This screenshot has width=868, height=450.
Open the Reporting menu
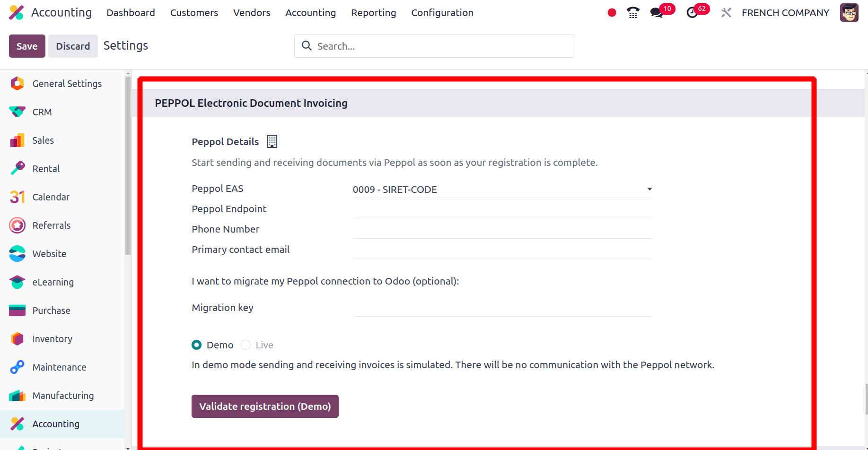pyautogui.click(x=373, y=13)
